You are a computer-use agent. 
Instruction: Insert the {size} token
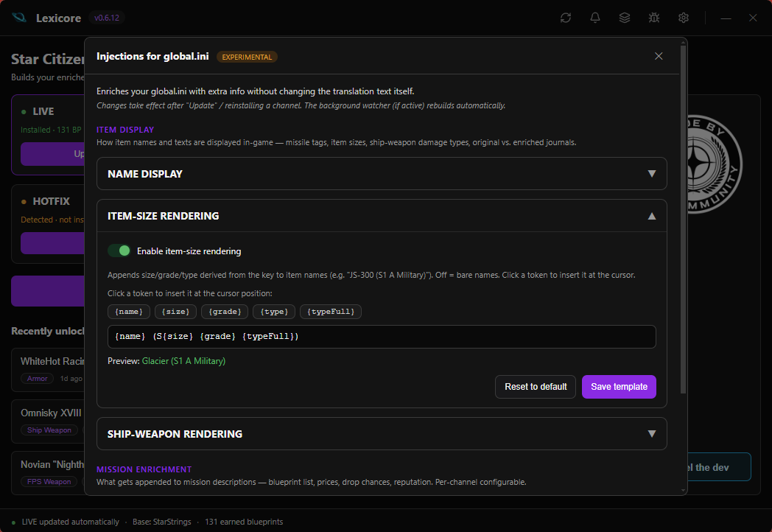176,312
